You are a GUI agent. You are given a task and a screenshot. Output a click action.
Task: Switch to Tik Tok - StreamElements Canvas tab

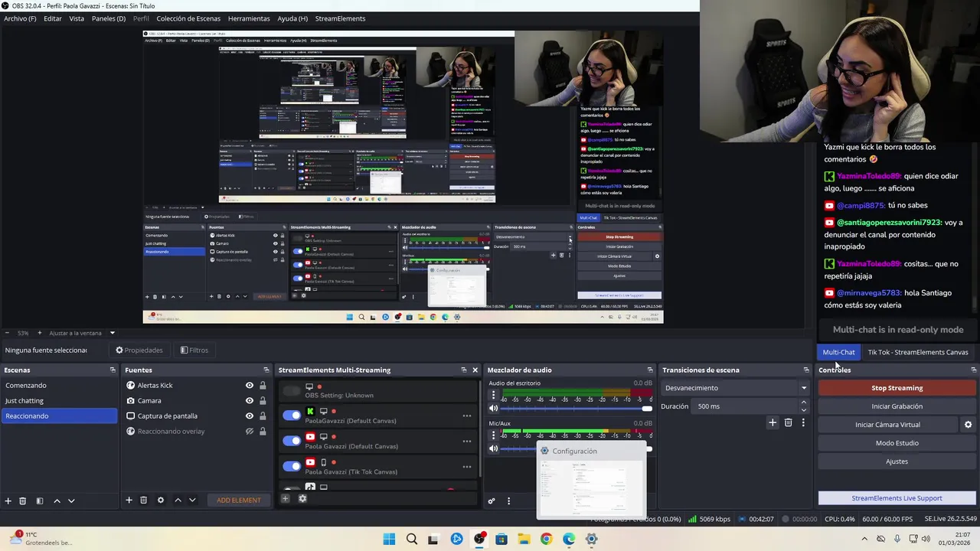pos(918,352)
